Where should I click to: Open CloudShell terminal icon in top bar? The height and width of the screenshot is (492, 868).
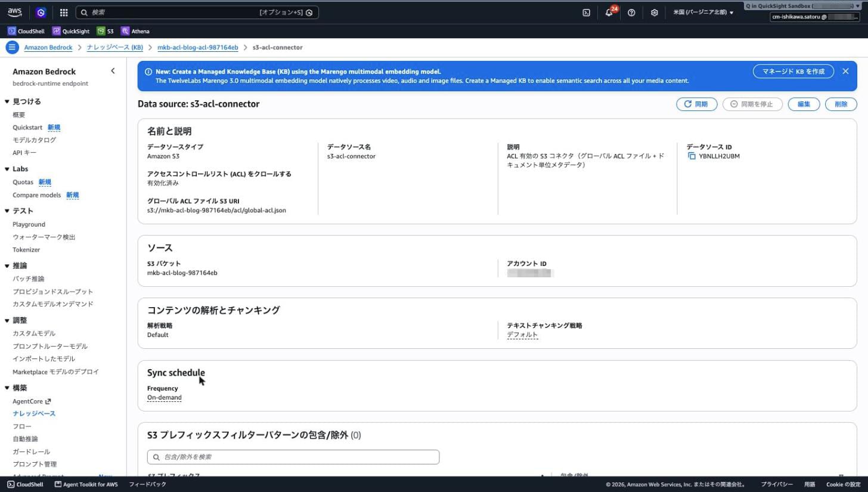(x=586, y=12)
